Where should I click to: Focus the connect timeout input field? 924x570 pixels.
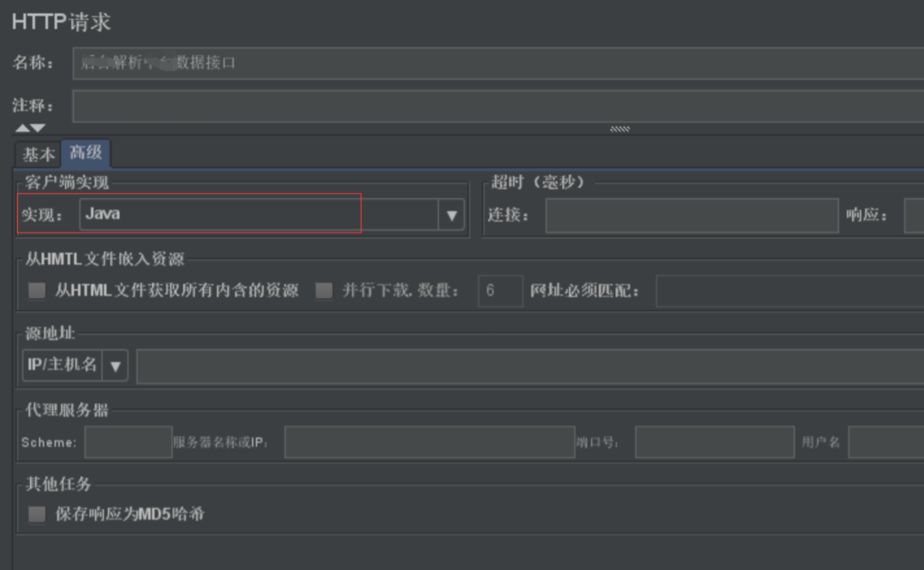(x=691, y=215)
